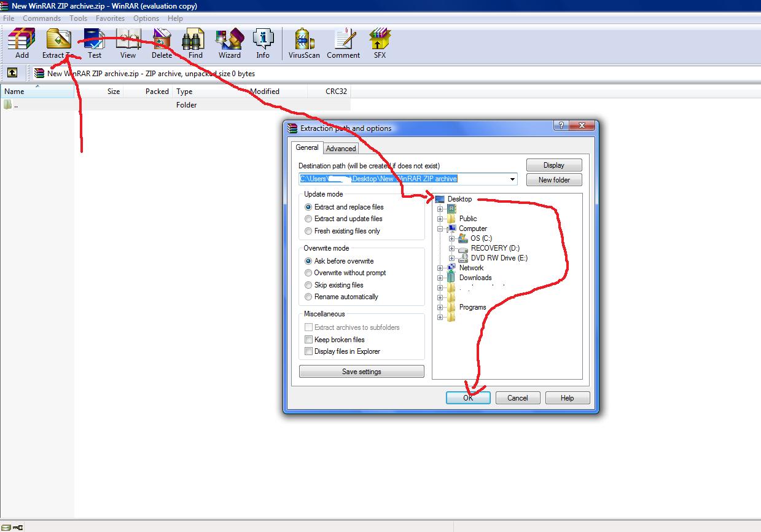
Task: Sort by the CRC32 column header
Action: click(329, 92)
